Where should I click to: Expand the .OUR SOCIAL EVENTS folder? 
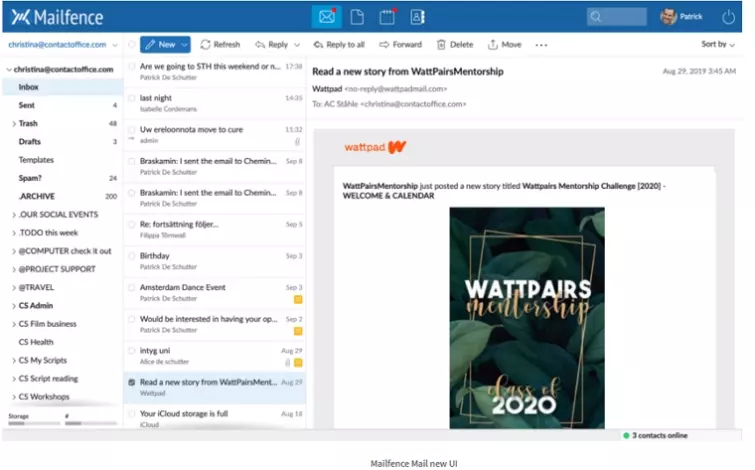click(14, 215)
